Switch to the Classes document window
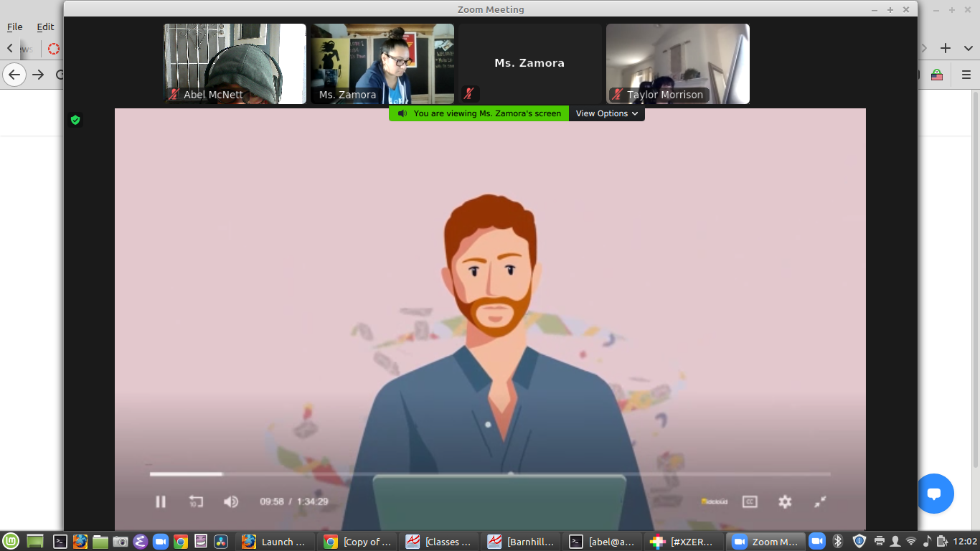The image size is (980, 551). [x=439, y=542]
